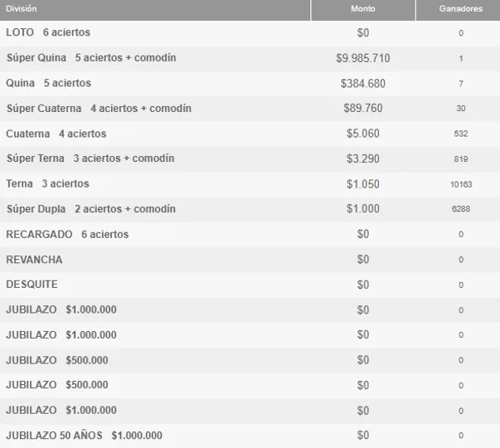
Task: Select the $1.050 Terna prize amount
Action: [x=362, y=184]
